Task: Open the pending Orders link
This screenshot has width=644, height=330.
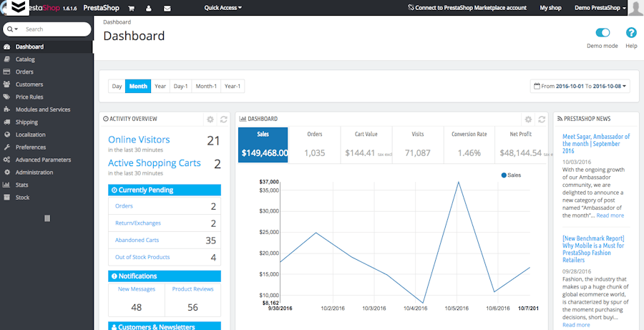Action: [124, 206]
